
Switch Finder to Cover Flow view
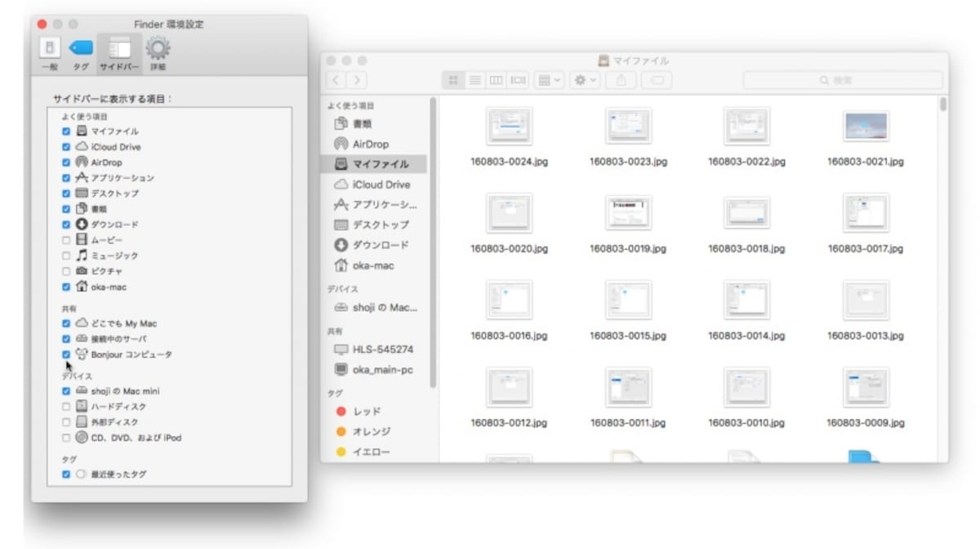pos(518,80)
